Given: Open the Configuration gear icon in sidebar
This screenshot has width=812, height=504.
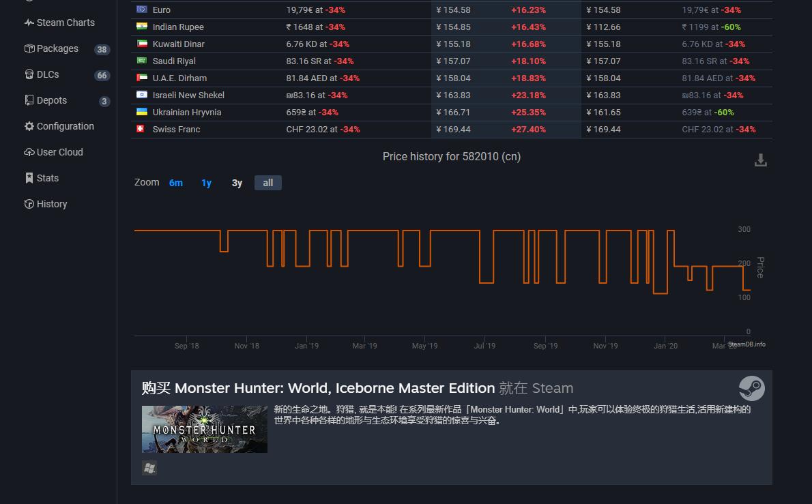Looking at the screenshot, I should (x=29, y=125).
